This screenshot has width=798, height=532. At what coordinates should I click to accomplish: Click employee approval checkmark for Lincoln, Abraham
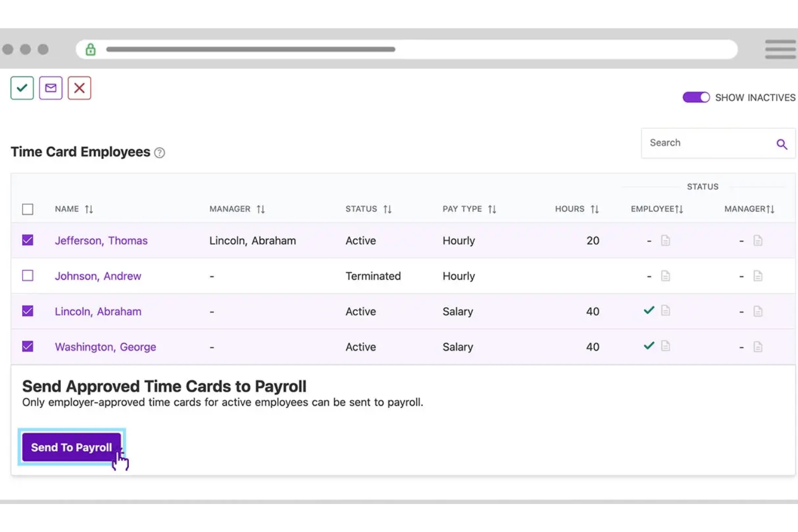tap(649, 310)
